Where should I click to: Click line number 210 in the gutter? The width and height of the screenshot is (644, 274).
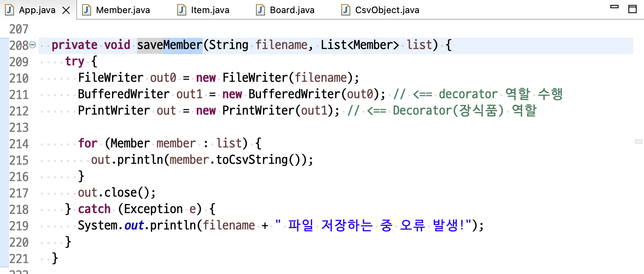(x=19, y=78)
